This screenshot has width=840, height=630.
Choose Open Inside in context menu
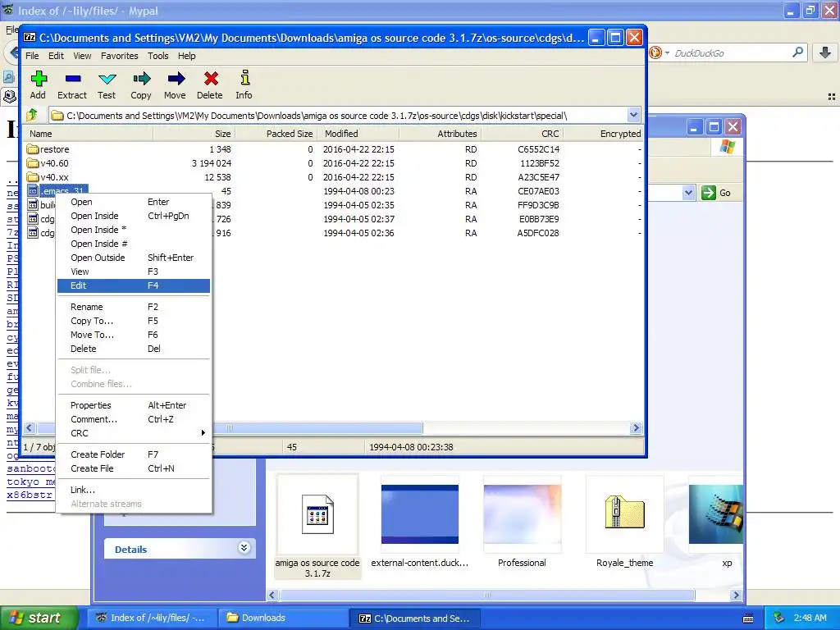(134, 216)
